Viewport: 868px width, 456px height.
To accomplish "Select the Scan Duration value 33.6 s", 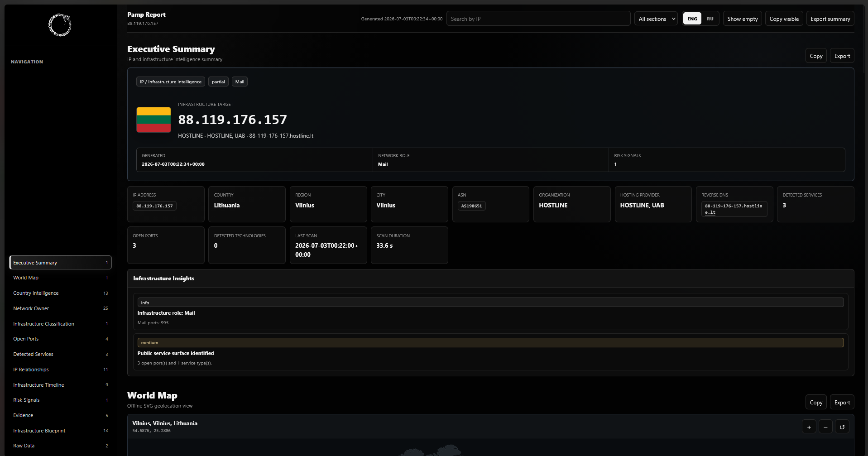I will (x=384, y=245).
